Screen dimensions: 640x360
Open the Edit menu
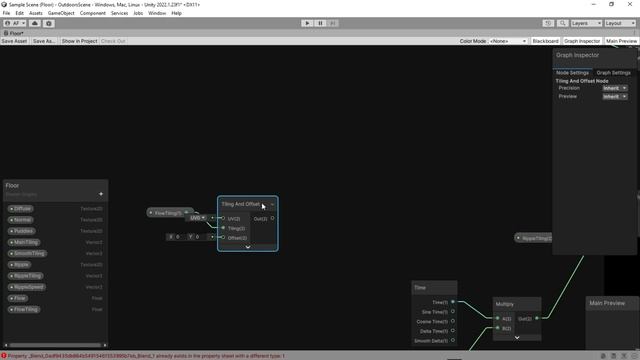19,13
